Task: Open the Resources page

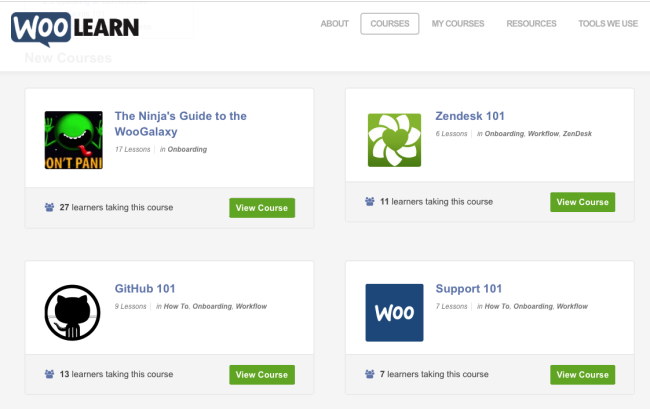Action: (x=531, y=24)
